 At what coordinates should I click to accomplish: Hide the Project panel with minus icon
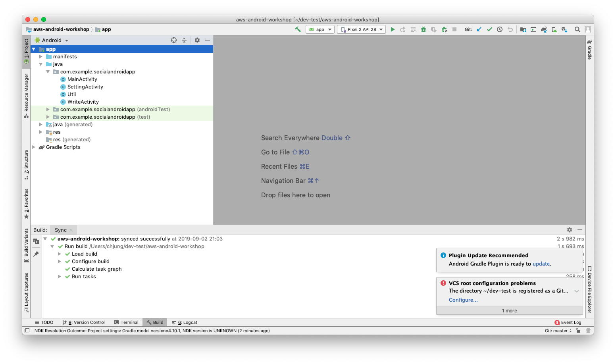pyautogui.click(x=208, y=40)
